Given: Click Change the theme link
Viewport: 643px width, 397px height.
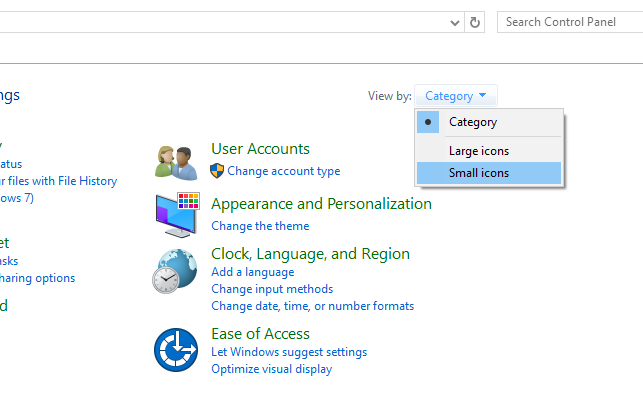Looking at the screenshot, I should [x=260, y=226].
